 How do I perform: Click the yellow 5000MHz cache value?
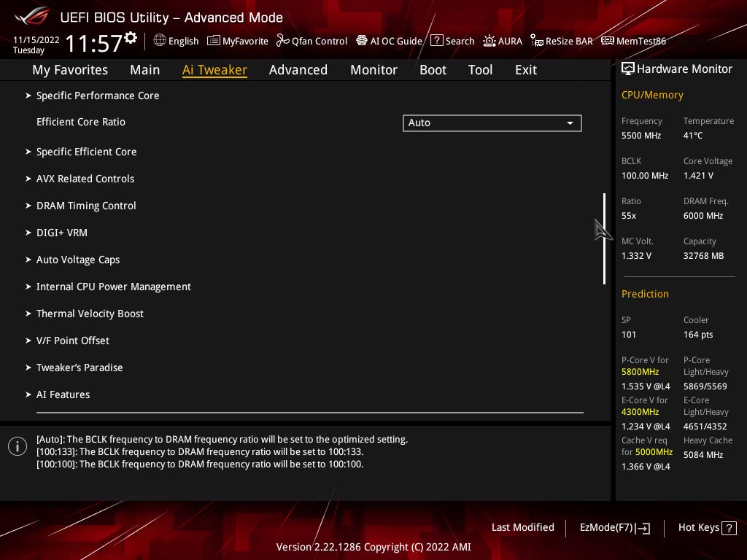[654, 452]
